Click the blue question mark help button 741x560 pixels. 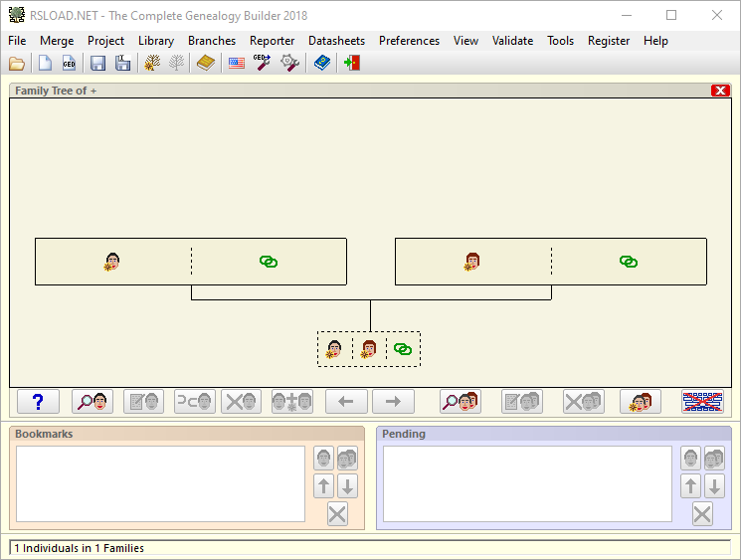[38, 402]
